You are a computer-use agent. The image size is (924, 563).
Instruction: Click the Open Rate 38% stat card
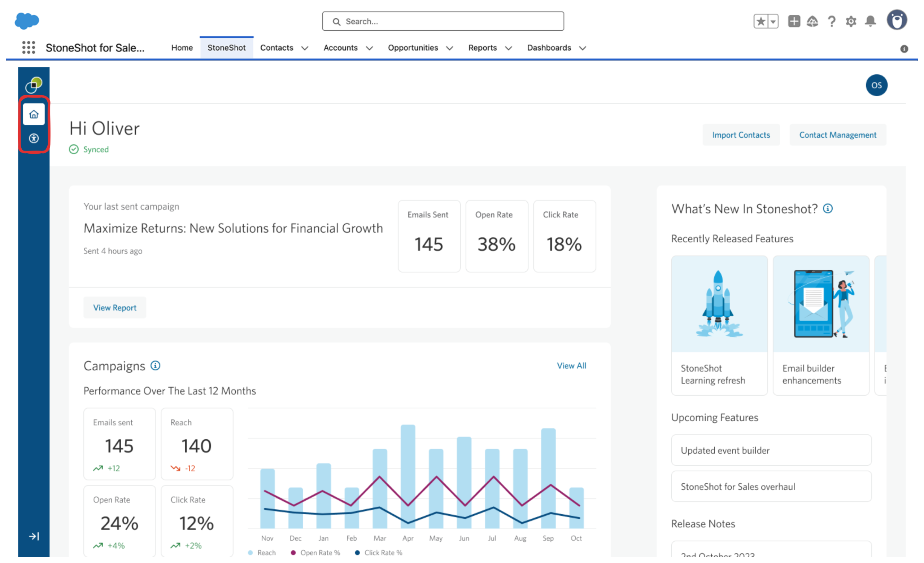coord(497,236)
